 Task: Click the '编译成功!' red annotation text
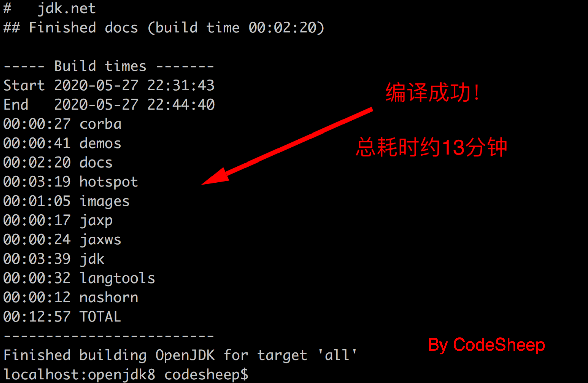433,93
